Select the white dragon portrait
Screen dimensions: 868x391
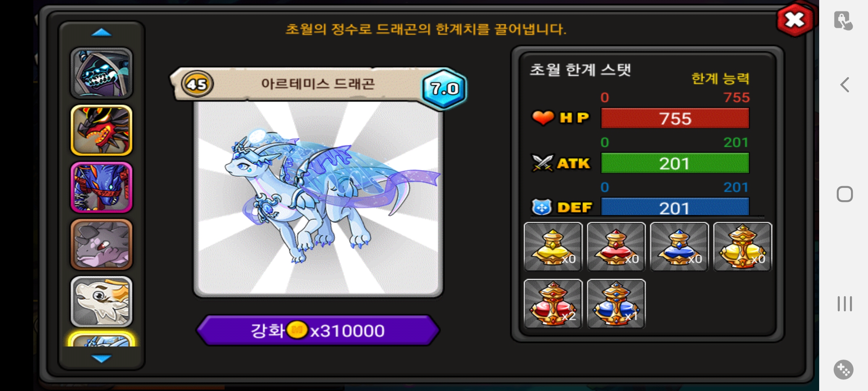click(x=101, y=302)
